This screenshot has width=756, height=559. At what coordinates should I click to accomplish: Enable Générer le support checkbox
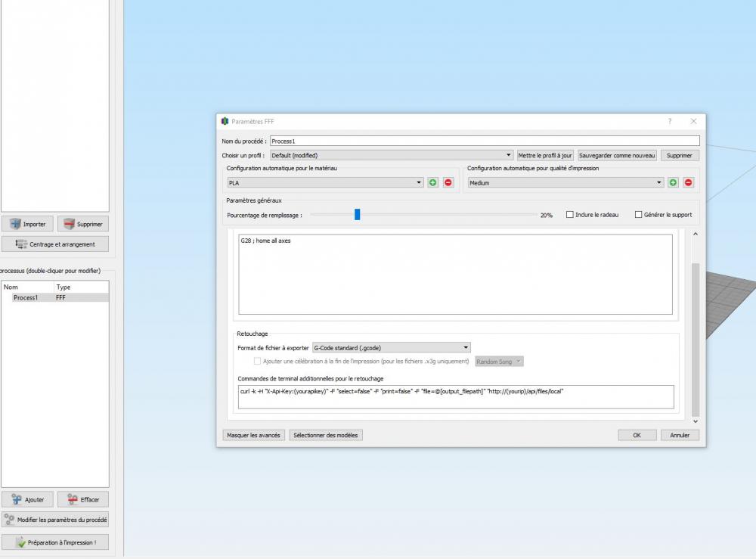(x=638, y=215)
